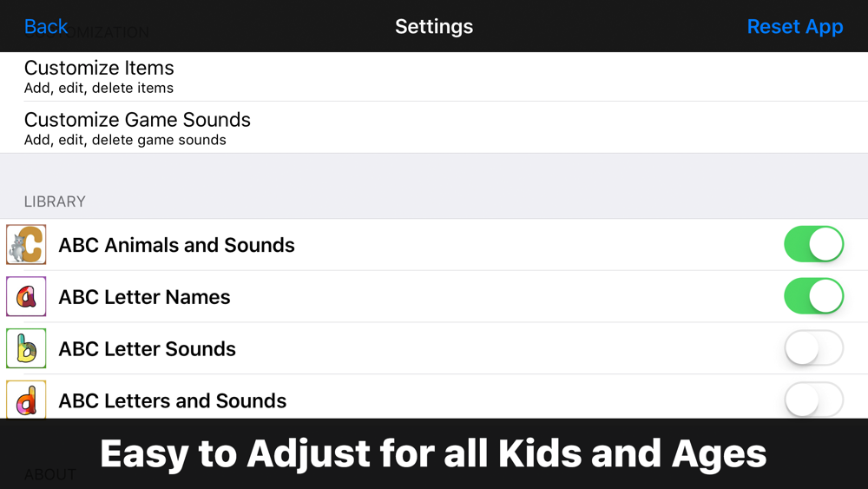The image size is (868, 489).
Task: Disable the ABC Animals and Sounds switch
Action: [814, 244]
